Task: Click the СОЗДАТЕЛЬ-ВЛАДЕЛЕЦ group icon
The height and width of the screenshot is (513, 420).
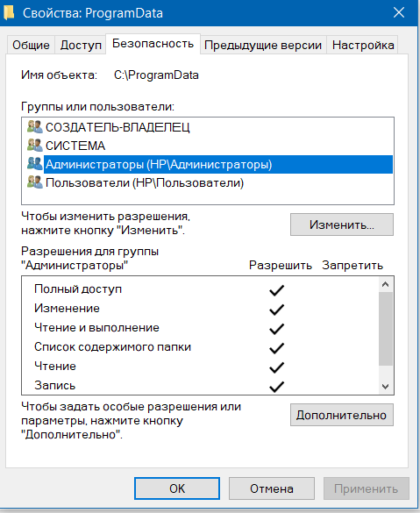Action: 35,126
